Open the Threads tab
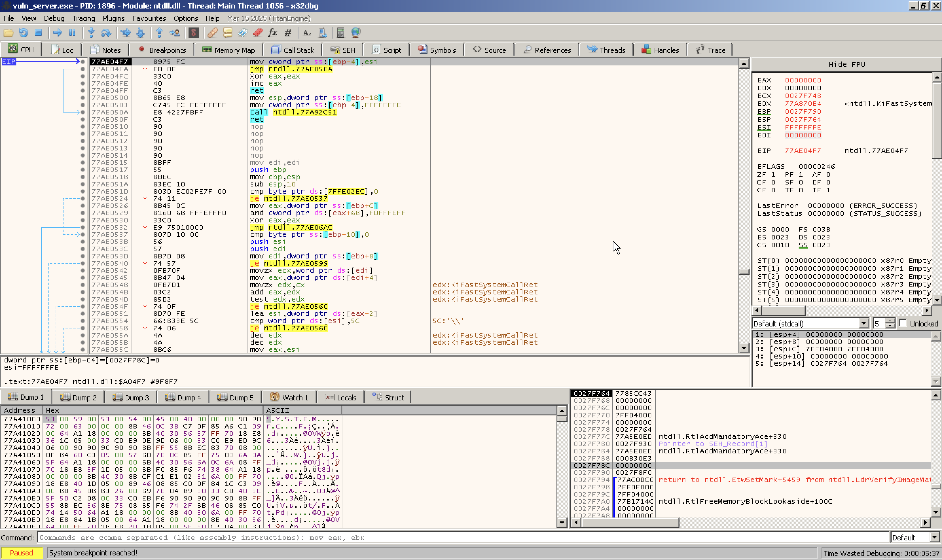942x560 pixels. tap(607, 50)
